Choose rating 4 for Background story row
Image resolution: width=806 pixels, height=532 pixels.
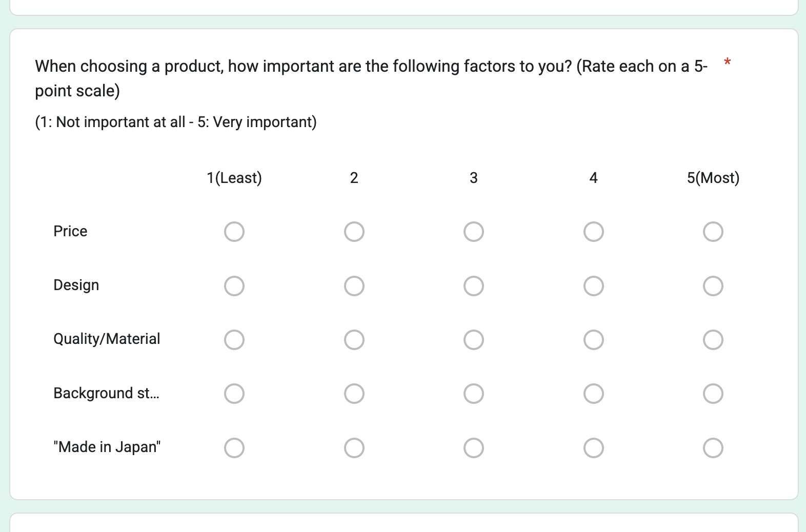click(594, 394)
